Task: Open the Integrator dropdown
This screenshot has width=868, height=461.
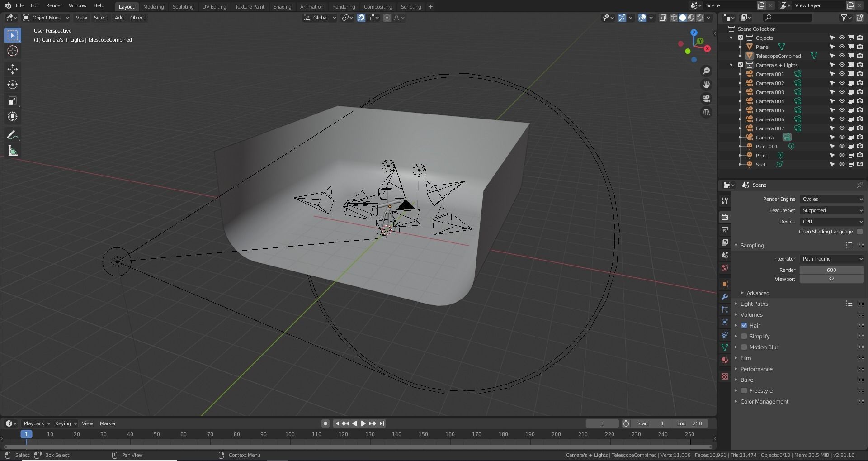Action: click(x=832, y=259)
